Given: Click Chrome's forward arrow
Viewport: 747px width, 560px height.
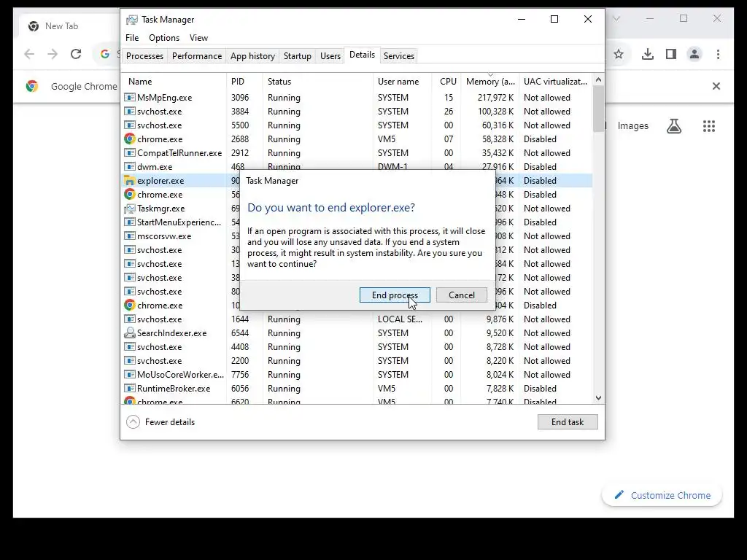Looking at the screenshot, I should (x=53, y=54).
